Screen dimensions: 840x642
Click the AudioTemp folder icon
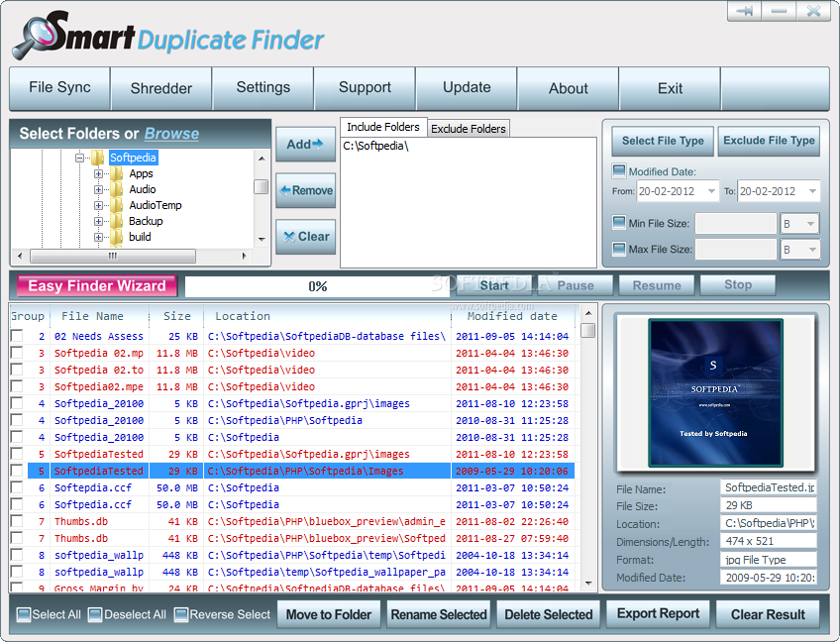[x=116, y=205]
